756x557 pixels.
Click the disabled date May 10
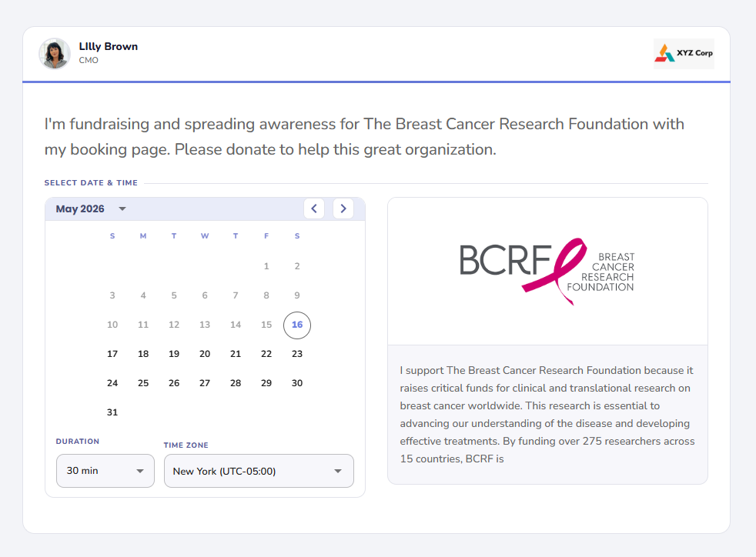pyautogui.click(x=112, y=325)
